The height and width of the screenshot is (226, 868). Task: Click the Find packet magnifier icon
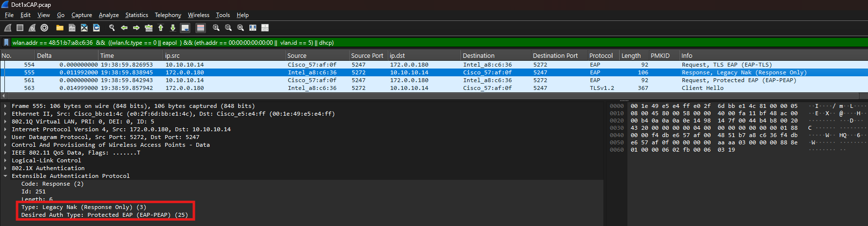(112, 28)
